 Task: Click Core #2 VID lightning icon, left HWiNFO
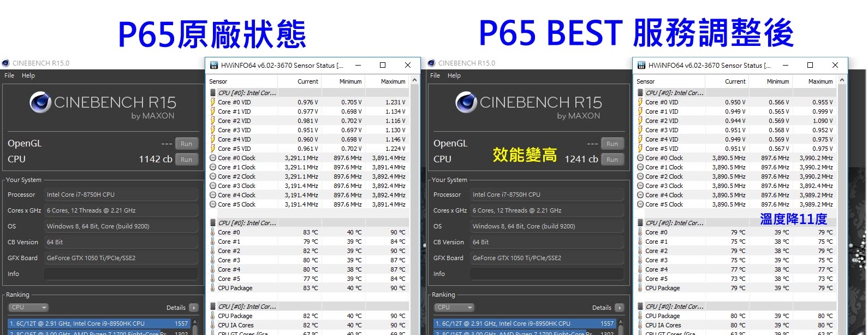click(x=213, y=121)
